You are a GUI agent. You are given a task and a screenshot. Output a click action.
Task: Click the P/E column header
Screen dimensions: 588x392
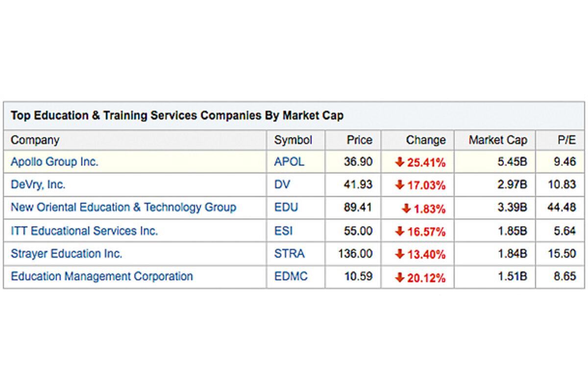566,140
